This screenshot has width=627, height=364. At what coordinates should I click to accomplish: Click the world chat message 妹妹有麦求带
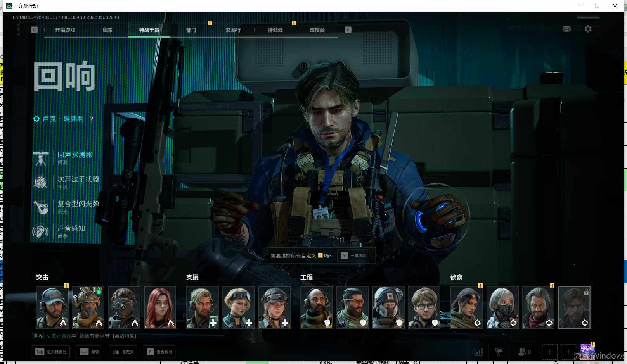95,336
